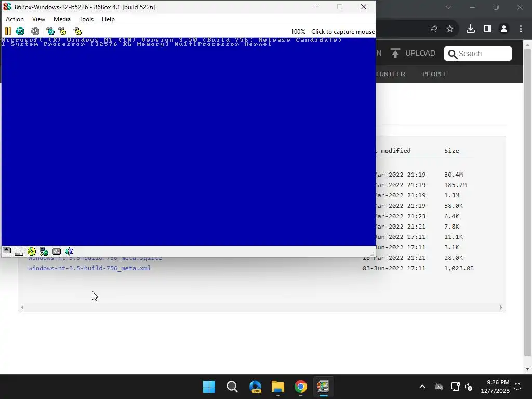Launch Microsoft Edge from the taskbar
This screenshot has height=399, width=532.
(x=255, y=387)
